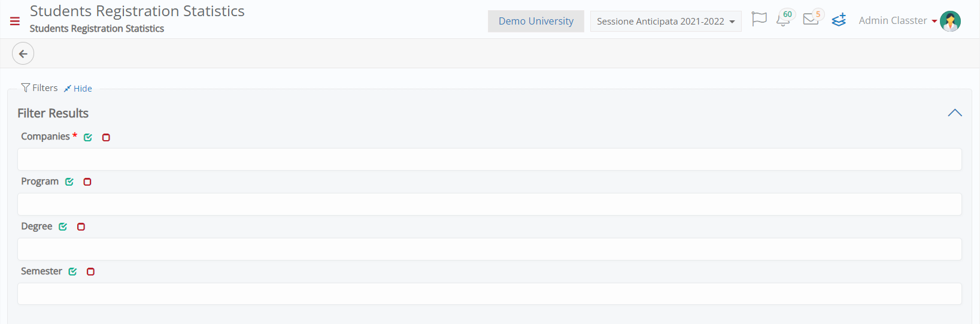
Task: Open notifications bell showing 60
Action: click(x=784, y=19)
